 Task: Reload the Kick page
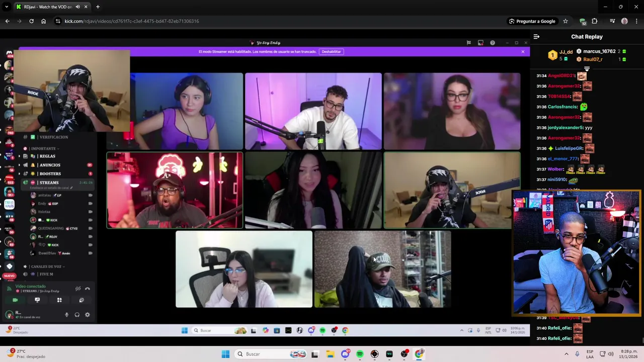click(31, 21)
